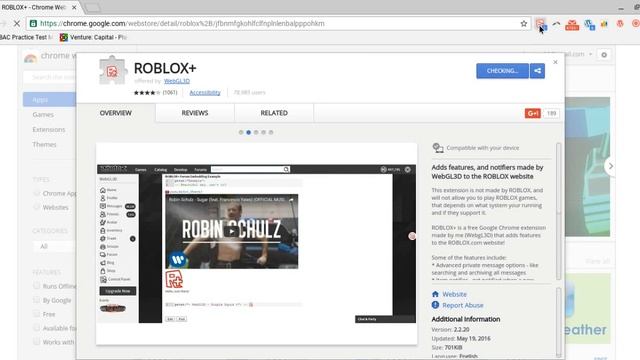Click the ROBLOX+ puzzle piece logo
This screenshot has height=360, width=640.
point(112,71)
